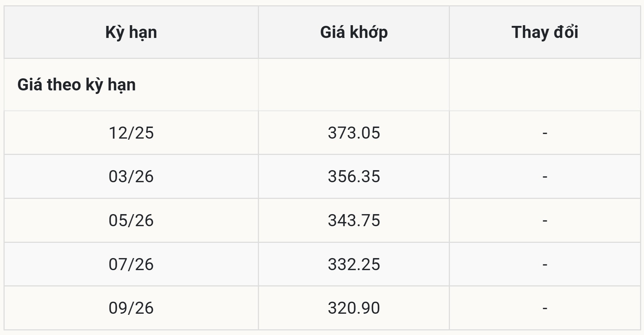Click the Kỳ hạn column header
The image size is (644, 335).
[131, 32]
